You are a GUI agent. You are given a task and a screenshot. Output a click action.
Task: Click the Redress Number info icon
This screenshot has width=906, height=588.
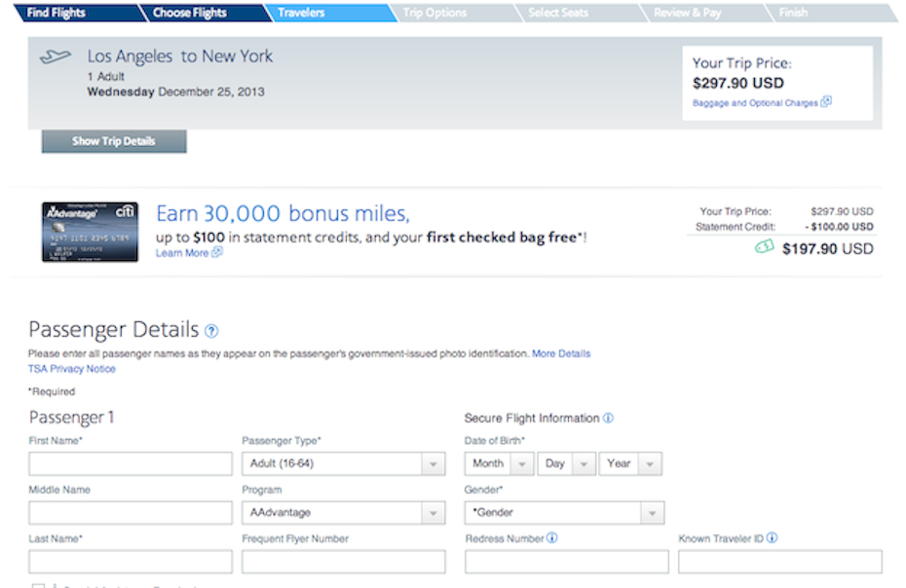coord(552,537)
